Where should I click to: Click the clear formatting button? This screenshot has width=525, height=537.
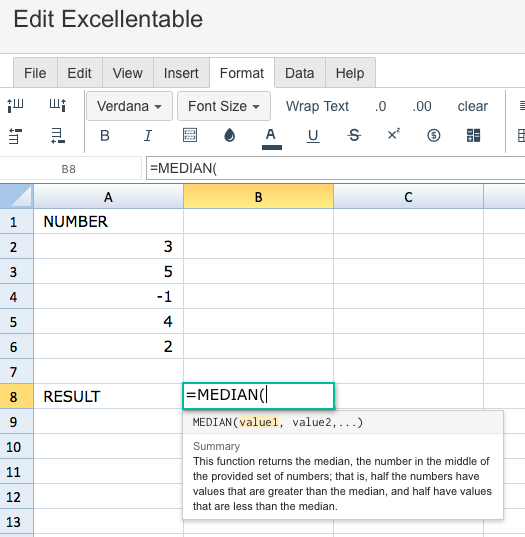click(473, 106)
